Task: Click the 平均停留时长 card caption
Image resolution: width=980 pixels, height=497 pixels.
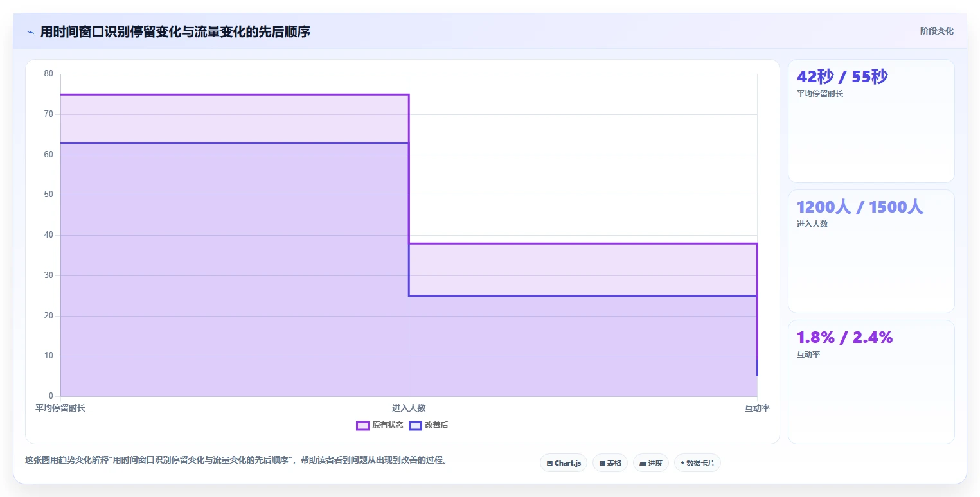Action: (819, 94)
